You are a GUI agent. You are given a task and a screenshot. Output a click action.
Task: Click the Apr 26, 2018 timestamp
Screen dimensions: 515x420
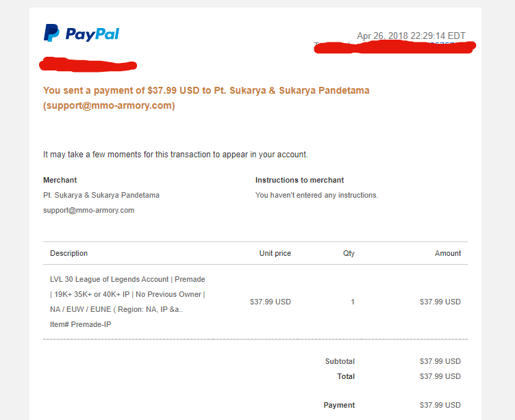411,36
